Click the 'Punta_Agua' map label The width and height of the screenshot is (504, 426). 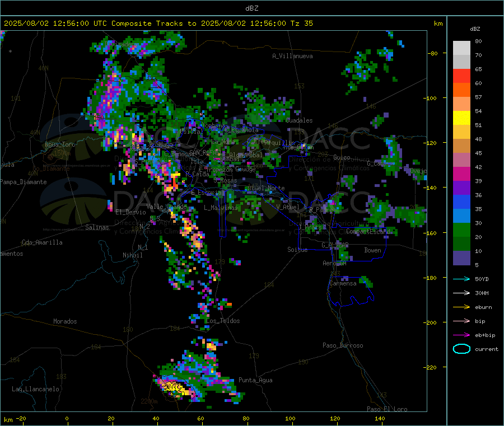click(x=255, y=381)
